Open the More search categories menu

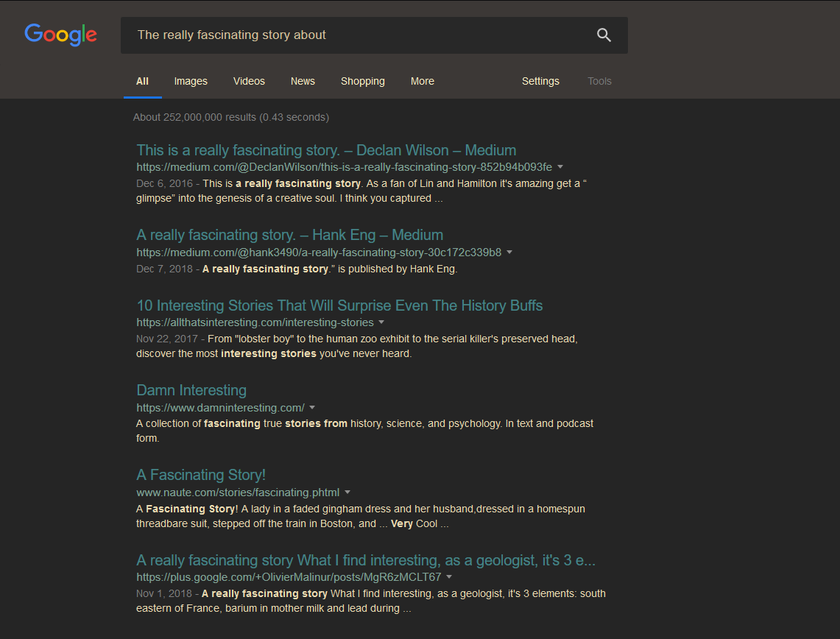click(422, 81)
